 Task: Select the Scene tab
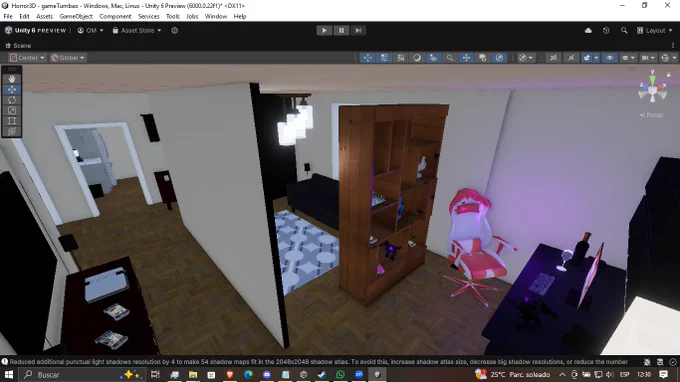(18, 46)
